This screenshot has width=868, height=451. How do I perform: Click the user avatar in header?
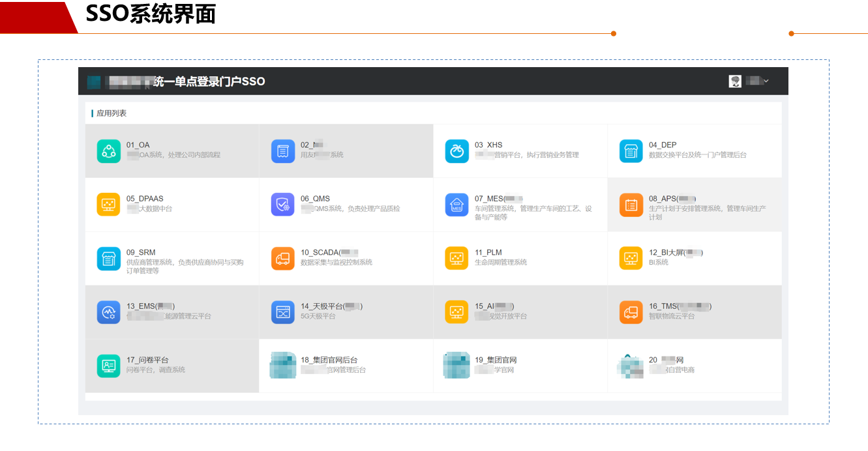coord(735,81)
